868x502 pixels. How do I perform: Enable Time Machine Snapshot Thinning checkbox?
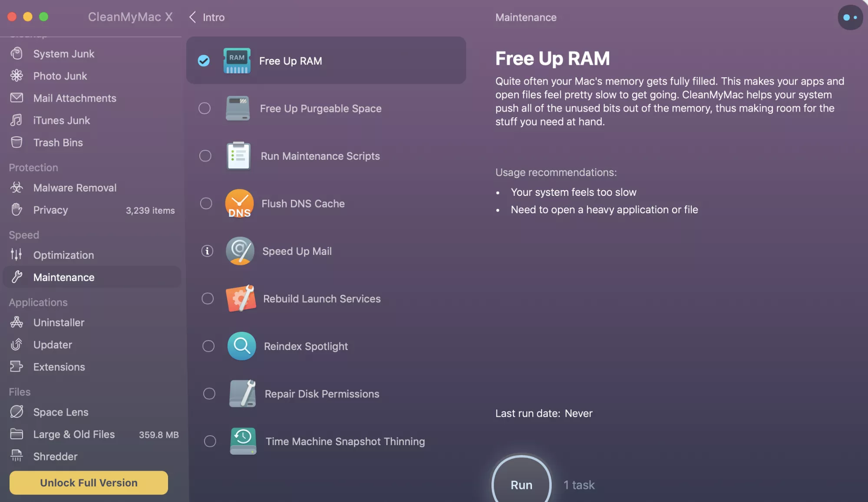[x=210, y=441]
